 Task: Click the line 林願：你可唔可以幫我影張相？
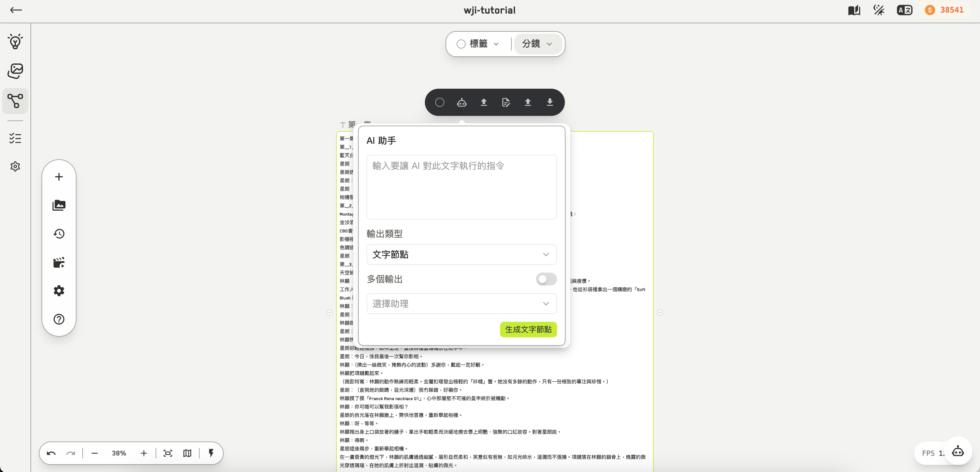tap(374, 407)
